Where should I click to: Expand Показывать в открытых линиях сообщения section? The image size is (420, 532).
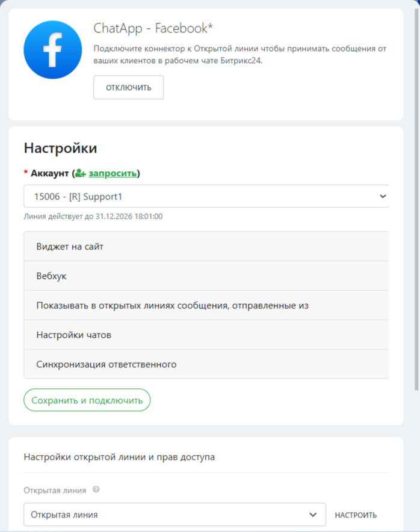(206, 305)
